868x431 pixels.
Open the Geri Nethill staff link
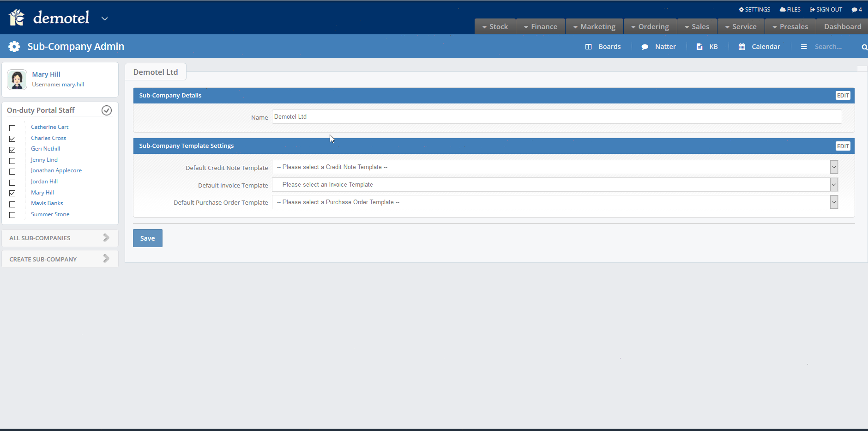(45, 149)
